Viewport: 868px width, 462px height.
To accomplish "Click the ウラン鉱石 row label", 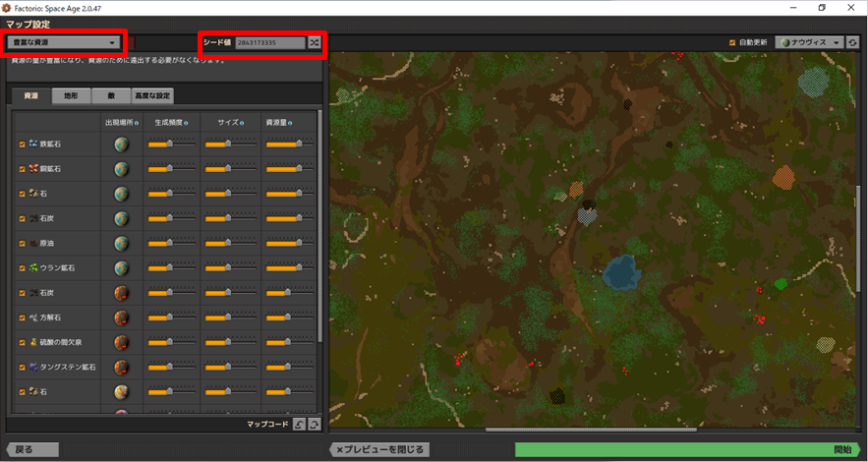I will [57, 267].
